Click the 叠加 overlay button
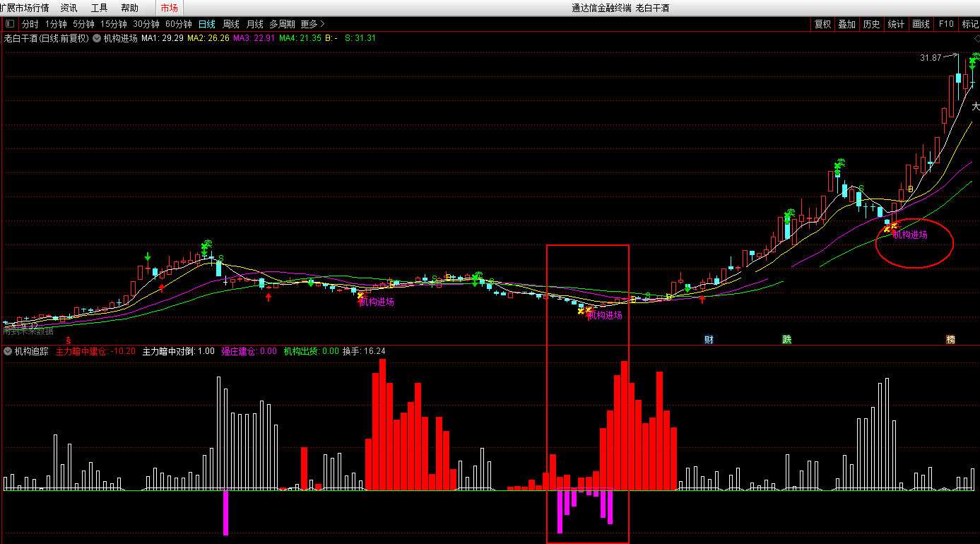The height and width of the screenshot is (544, 980). (846, 24)
